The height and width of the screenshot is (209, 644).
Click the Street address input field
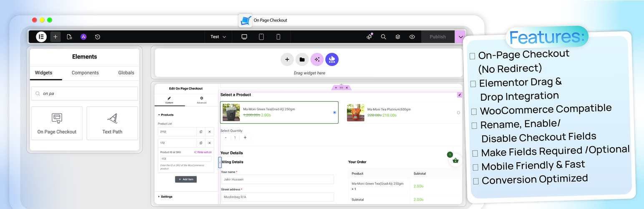tap(277, 197)
